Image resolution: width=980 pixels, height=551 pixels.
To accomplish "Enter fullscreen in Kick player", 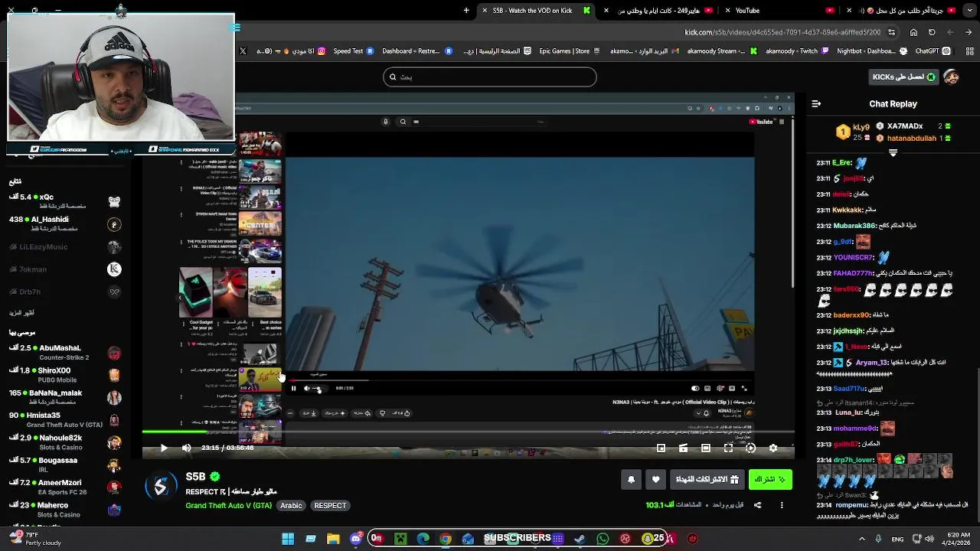I will 728,448.
